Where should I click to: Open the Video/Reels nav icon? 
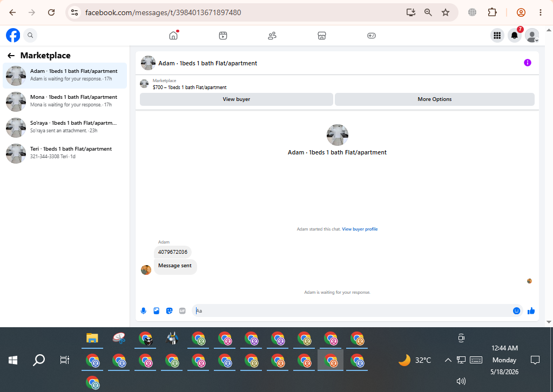223,36
